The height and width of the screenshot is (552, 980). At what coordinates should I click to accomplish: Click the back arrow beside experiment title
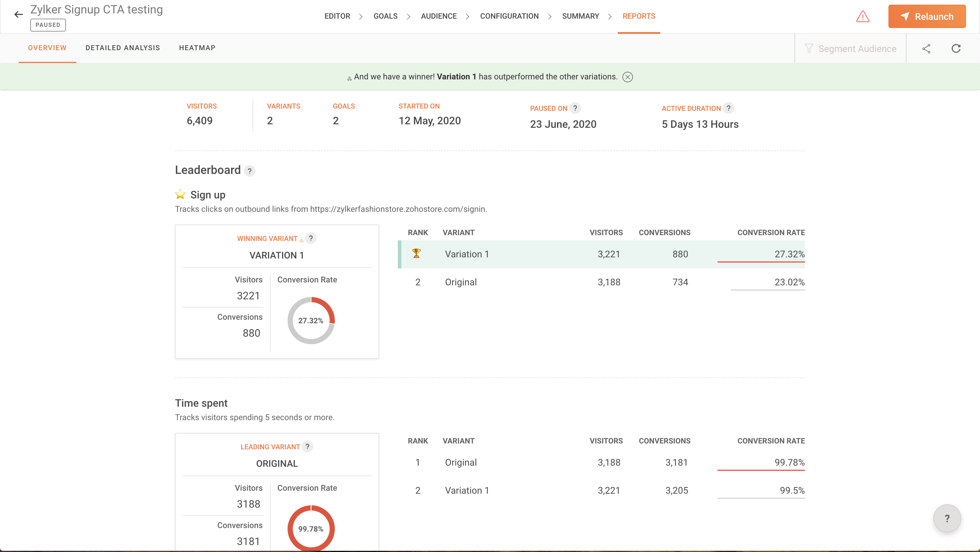pos(18,15)
